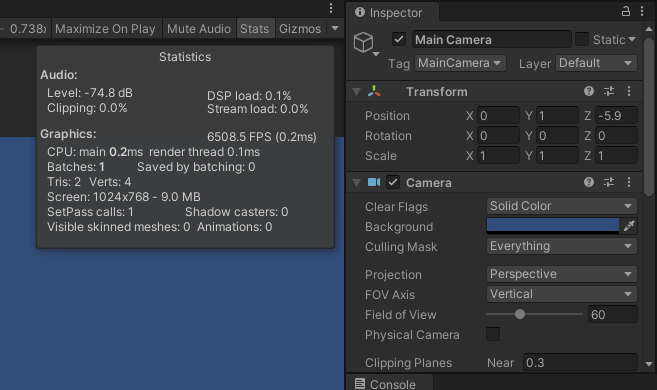Click the Main Camera name field

[x=491, y=39]
